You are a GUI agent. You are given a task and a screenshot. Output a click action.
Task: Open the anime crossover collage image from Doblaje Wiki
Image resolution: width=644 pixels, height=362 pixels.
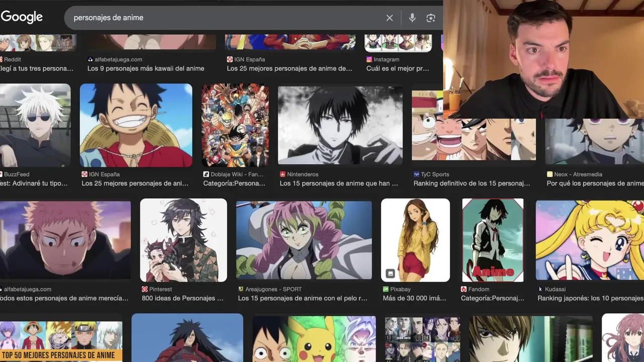(235, 125)
